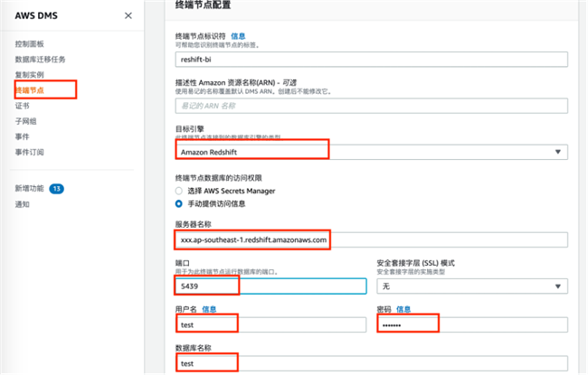The width and height of the screenshot is (588, 375).
Task: Open 事件 in the sidebar
Action: 22,136
